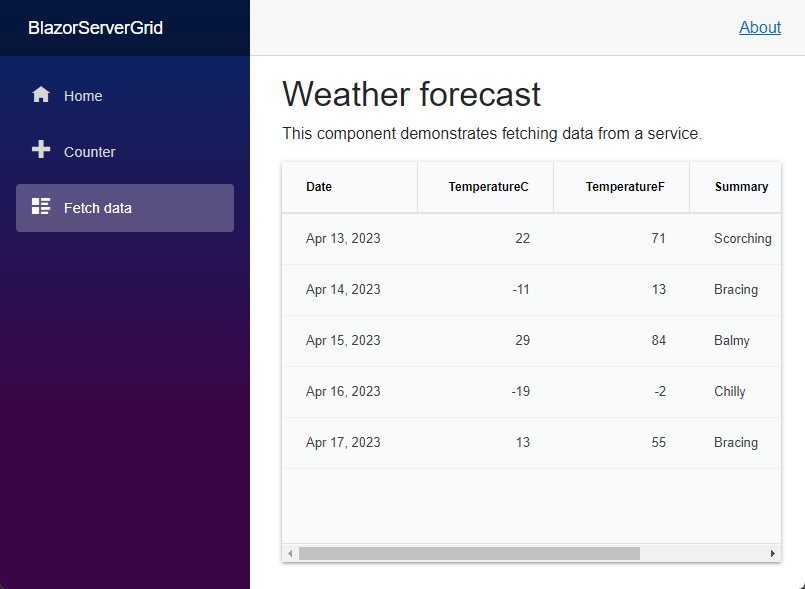Sort by the TemperatureC column header
Image resolution: width=805 pixels, height=589 pixels.
tap(486, 187)
